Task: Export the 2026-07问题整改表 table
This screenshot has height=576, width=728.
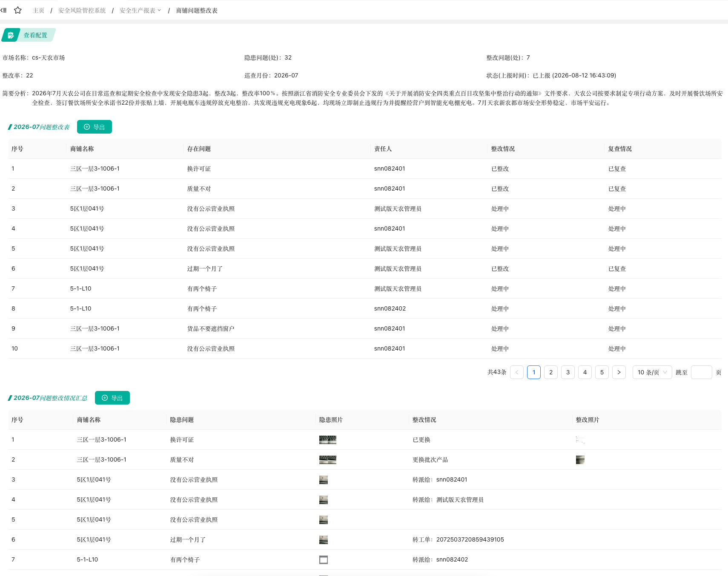Action: tap(95, 127)
